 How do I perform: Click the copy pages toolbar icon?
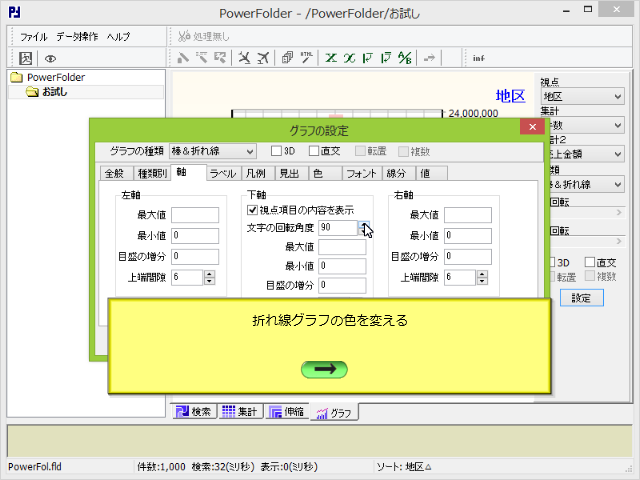[x=287, y=58]
